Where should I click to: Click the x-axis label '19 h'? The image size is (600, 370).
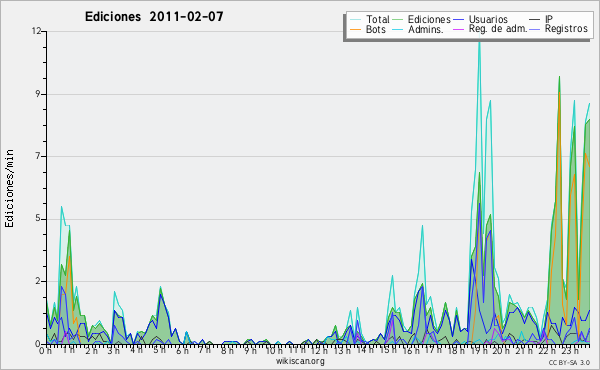pos(478,350)
